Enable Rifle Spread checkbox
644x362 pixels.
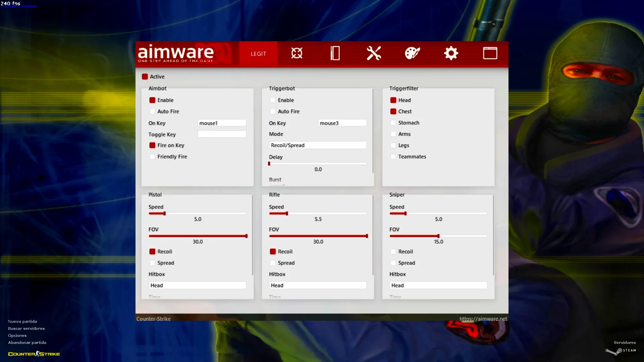(273, 263)
